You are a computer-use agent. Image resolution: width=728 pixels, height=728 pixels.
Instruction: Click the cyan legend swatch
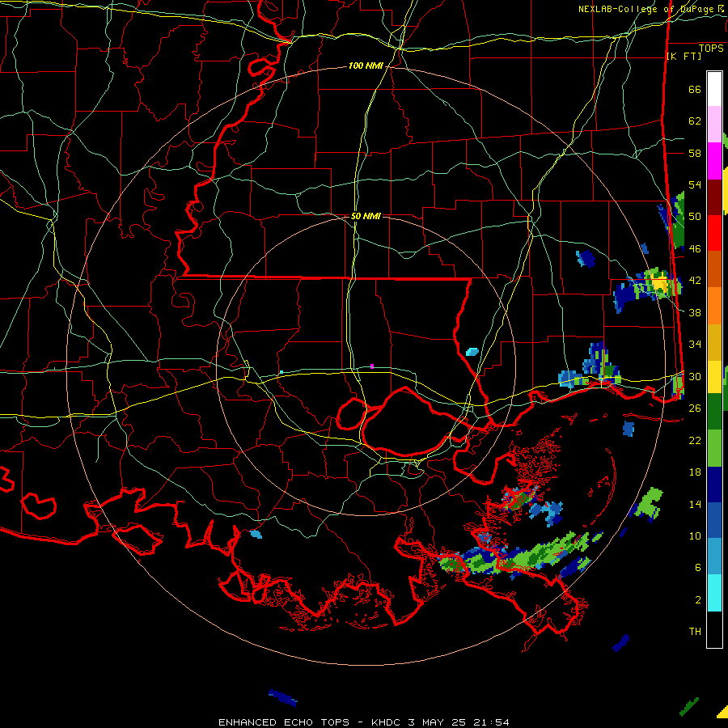[x=714, y=594]
